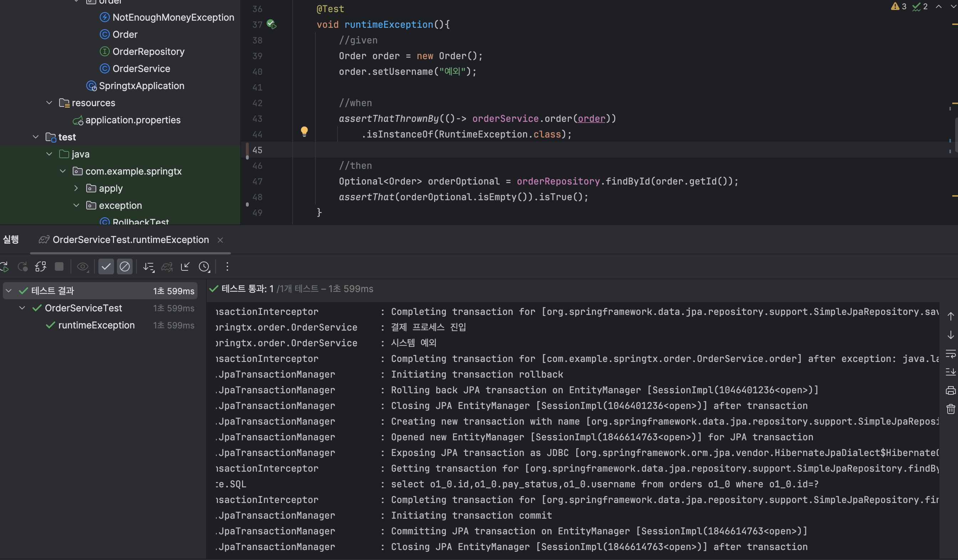The width and height of the screenshot is (958, 560).
Task: Toggle soft-wrap in console output
Action: pos(950,354)
